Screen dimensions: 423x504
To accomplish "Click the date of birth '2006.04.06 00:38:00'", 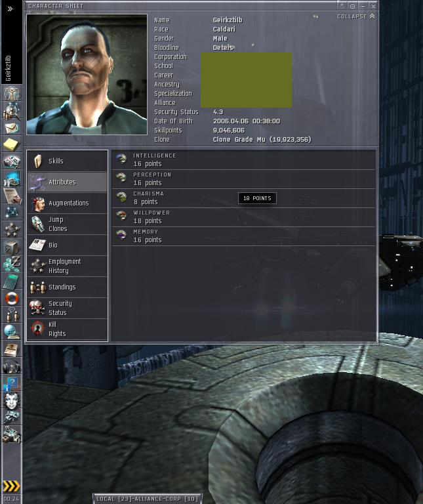I will [x=247, y=121].
